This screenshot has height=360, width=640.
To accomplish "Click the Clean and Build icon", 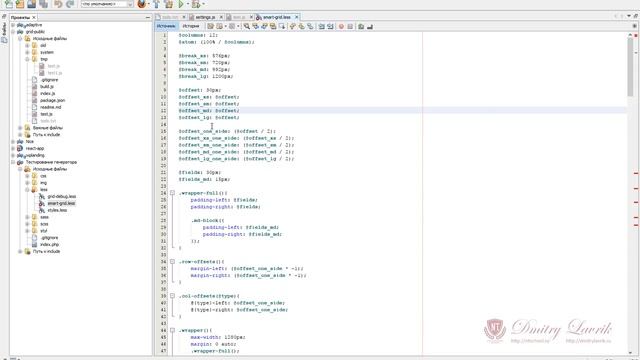I will [169, 4].
